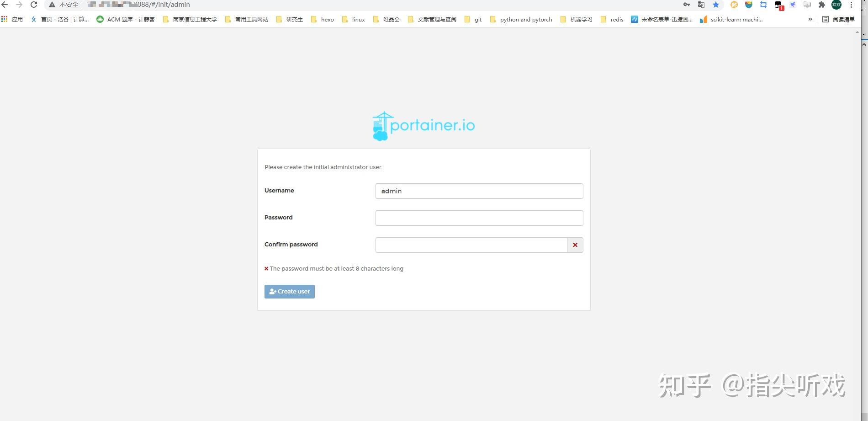The width and height of the screenshot is (868, 421).
Task: Open the 研究生 bookmark folder
Action: (290, 19)
